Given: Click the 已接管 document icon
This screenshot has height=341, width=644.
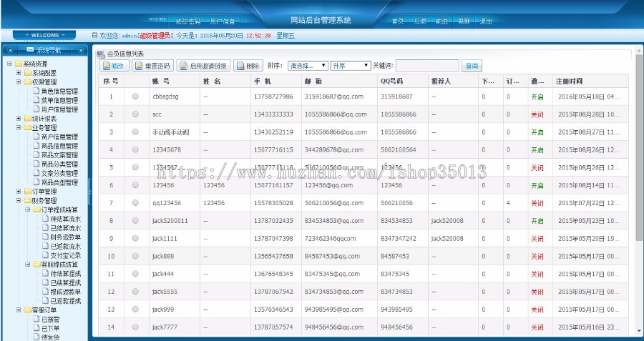Looking at the screenshot, I should click(36, 319).
